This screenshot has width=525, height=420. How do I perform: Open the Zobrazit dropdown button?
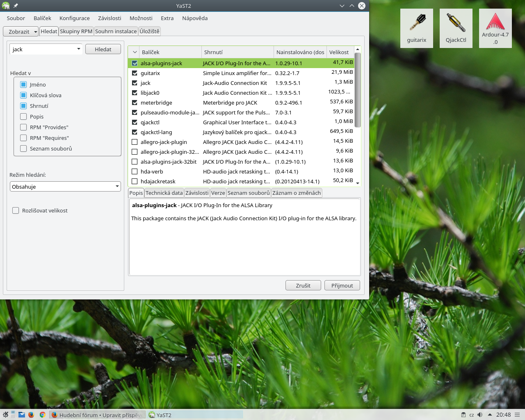pos(21,32)
